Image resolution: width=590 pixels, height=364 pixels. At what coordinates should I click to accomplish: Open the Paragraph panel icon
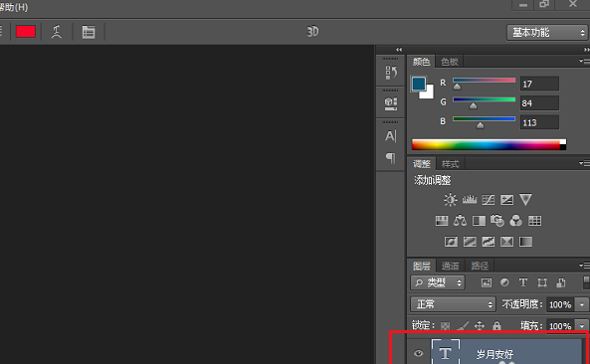pyautogui.click(x=391, y=157)
